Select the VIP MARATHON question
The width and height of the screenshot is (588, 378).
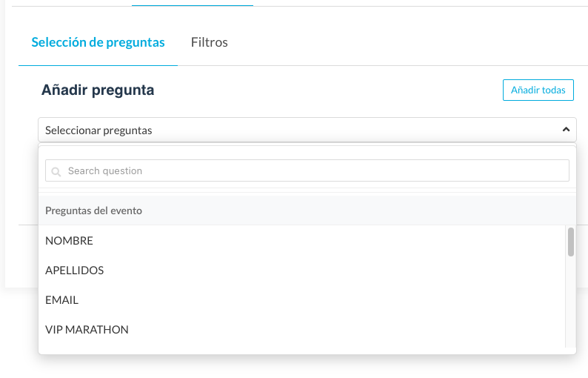[87, 330]
